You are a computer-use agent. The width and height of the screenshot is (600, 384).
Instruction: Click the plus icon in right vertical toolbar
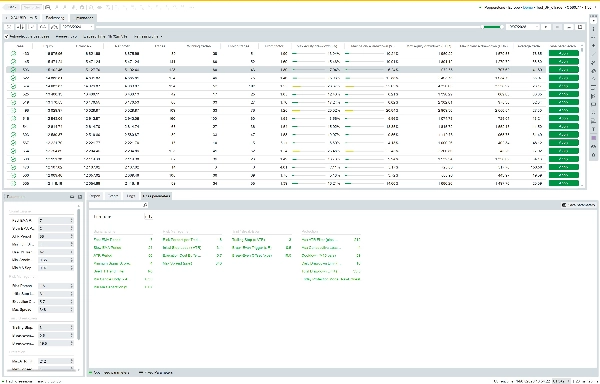593,46
